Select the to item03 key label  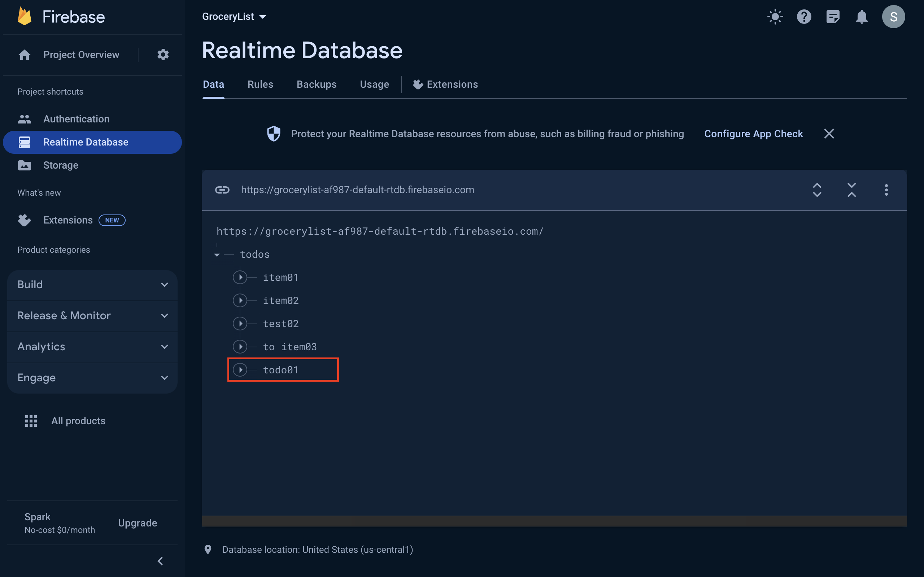point(290,347)
